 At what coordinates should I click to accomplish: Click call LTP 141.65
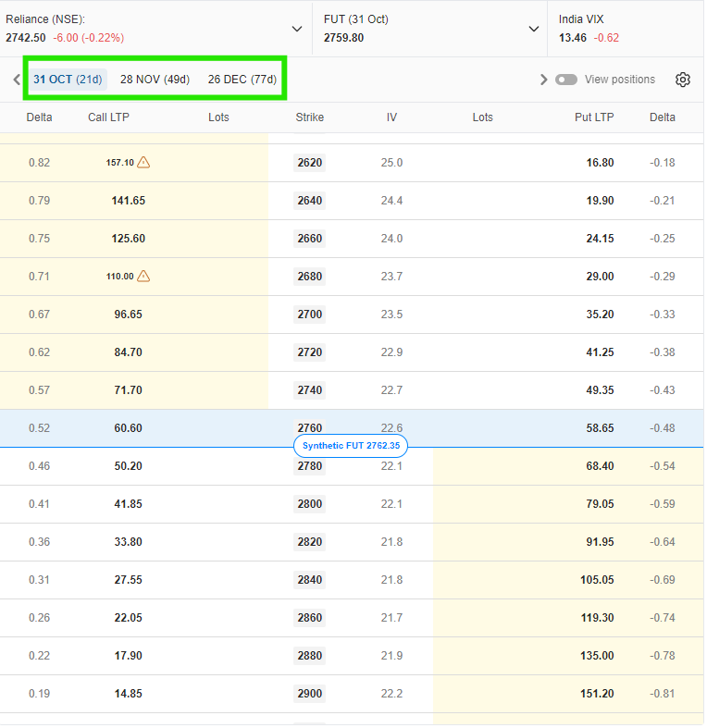click(129, 201)
